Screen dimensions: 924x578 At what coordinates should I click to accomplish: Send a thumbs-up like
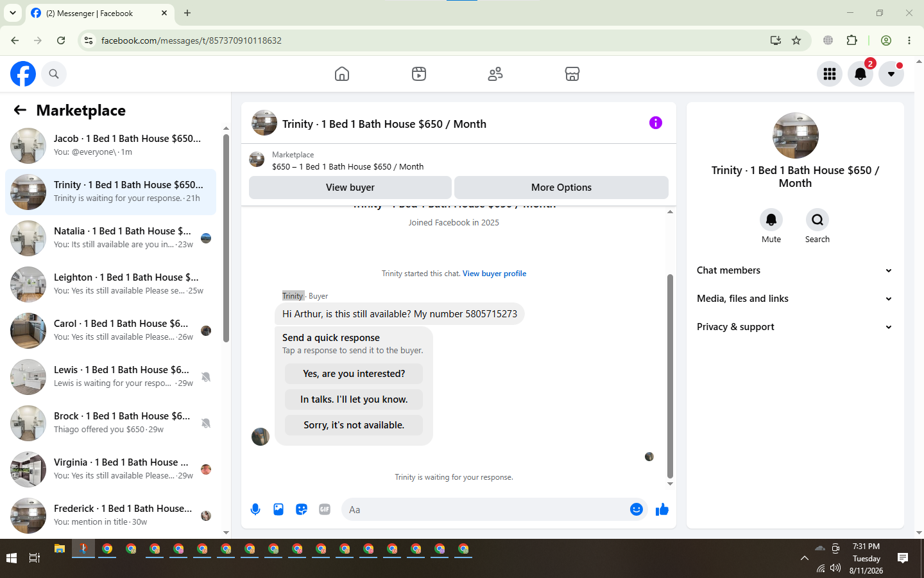pos(662,509)
